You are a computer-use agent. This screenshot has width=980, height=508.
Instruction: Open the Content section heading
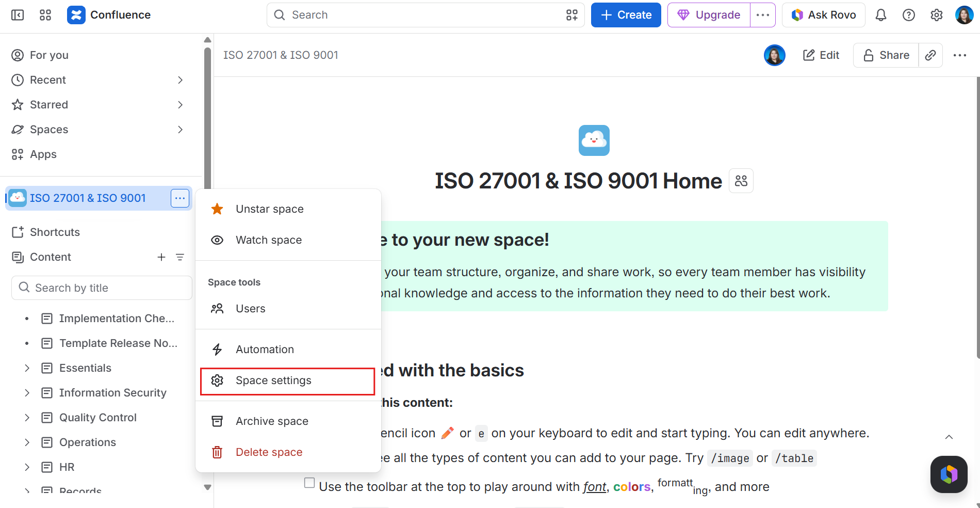50,257
